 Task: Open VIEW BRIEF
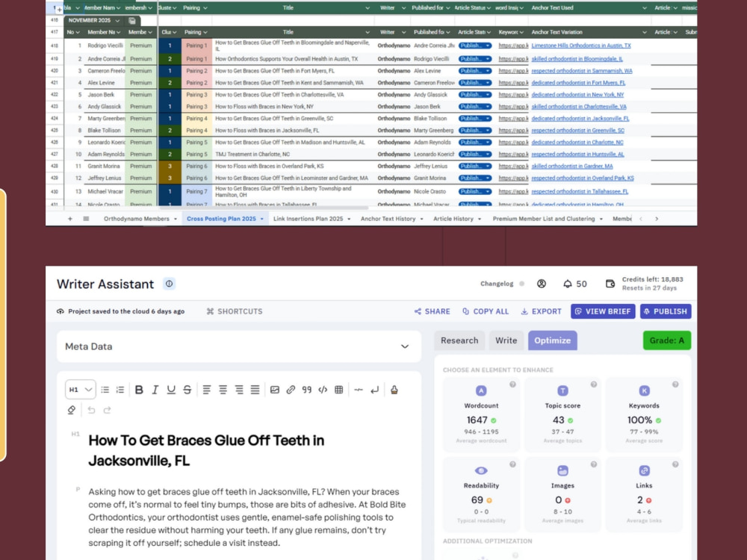click(603, 311)
